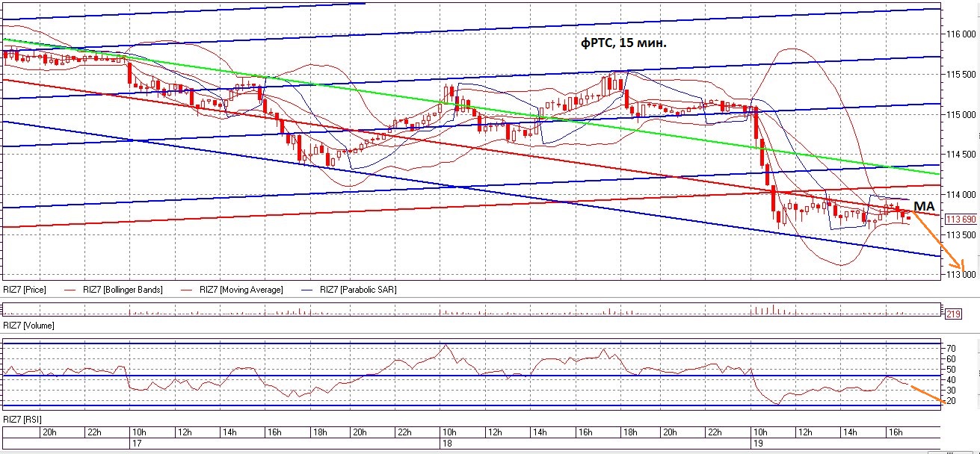Click the red Bollinger Bands legend line swatch

click(71, 290)
